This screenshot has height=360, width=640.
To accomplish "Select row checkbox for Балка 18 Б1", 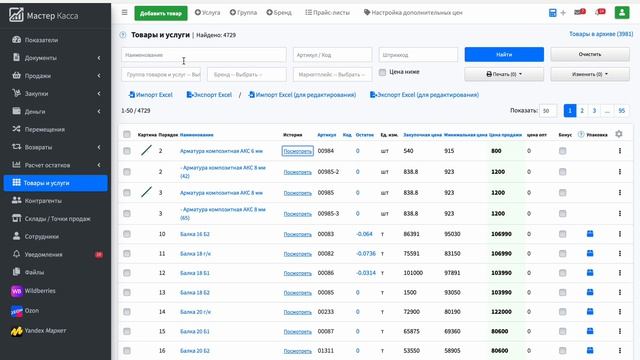I will click(x=127, y=273).
